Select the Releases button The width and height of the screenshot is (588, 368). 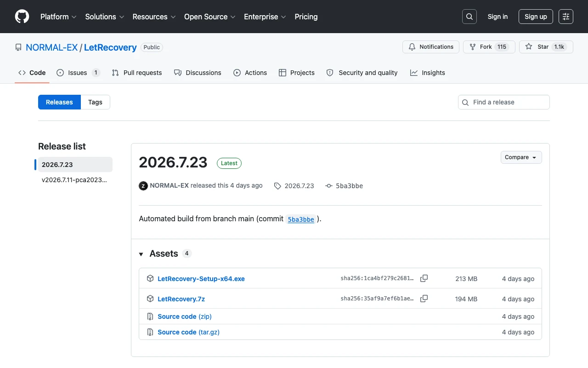[x=59, y=102]
